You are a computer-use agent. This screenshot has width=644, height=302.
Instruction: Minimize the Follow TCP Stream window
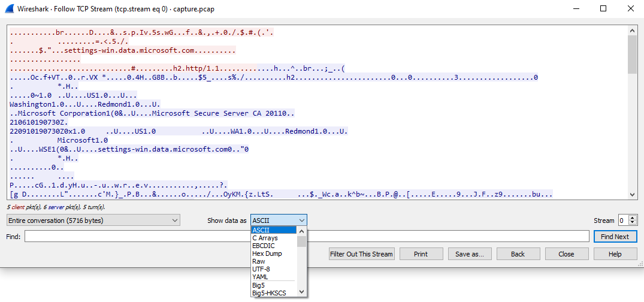click(576, 8)
